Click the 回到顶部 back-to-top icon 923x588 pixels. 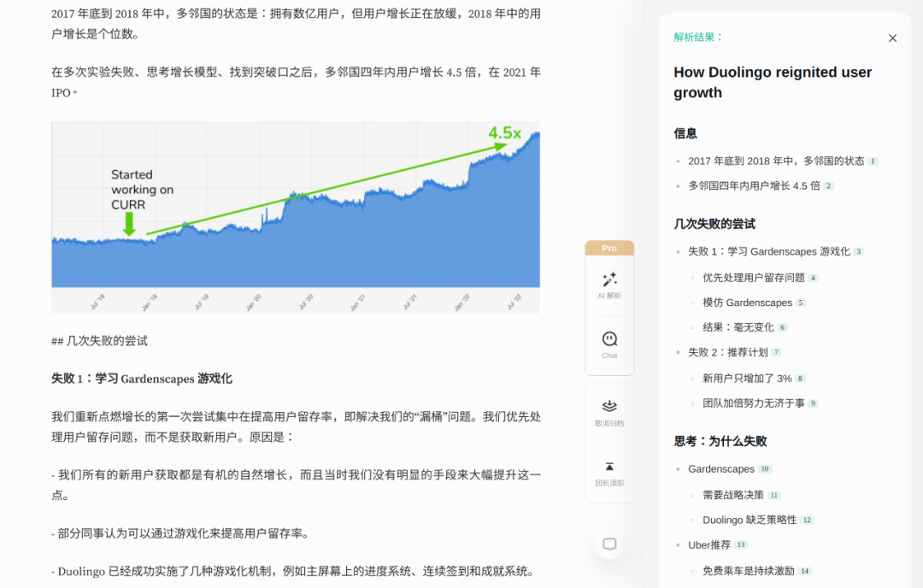(x=609, y=467)
